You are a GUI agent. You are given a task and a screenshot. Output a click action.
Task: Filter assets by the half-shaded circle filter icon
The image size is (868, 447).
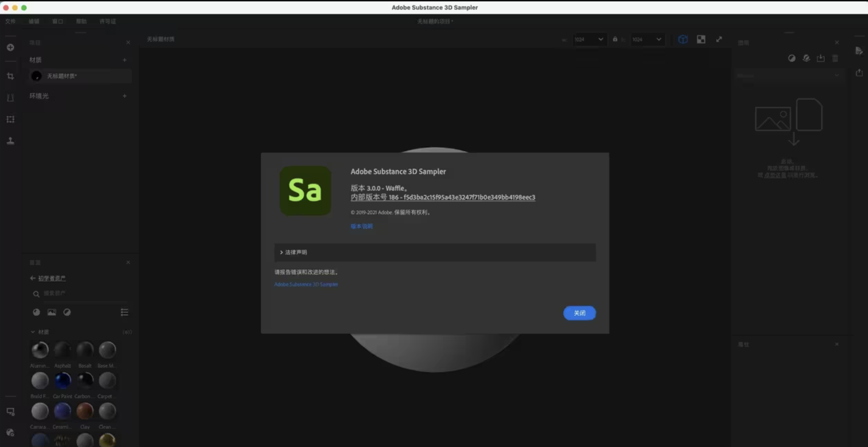point(67,312)
